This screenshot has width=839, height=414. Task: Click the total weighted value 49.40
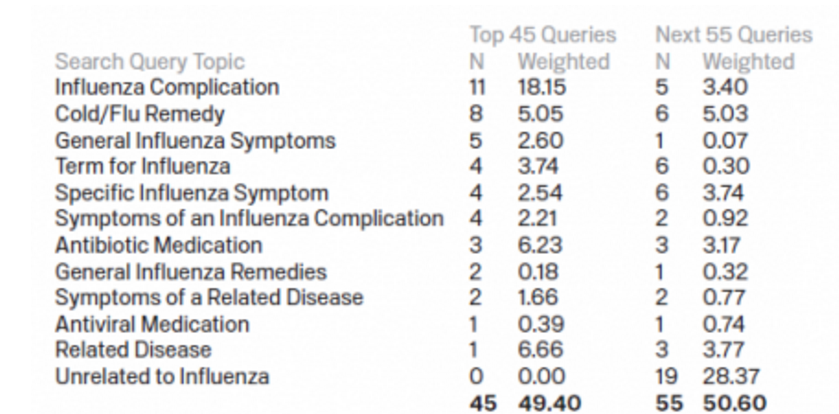[549, 403]
